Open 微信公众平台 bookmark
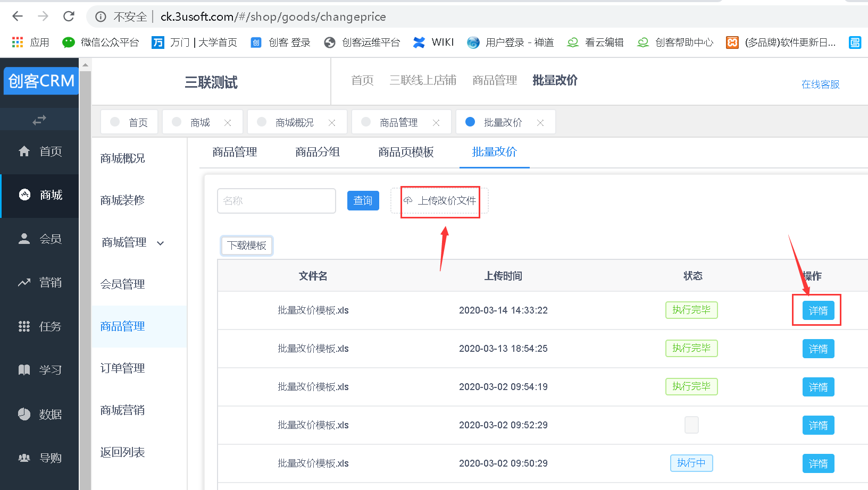Viewport: 868px width, 490px height. click(x=100, y=43)
